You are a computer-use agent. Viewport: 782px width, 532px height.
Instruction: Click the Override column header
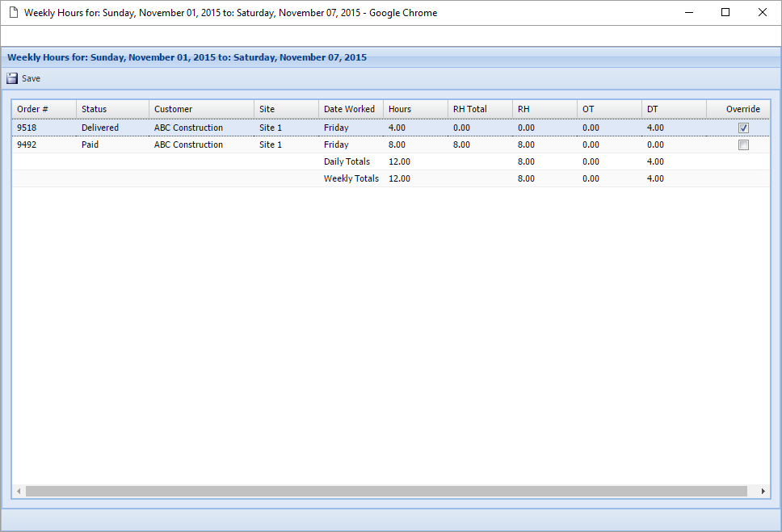(x=742, y=109)
